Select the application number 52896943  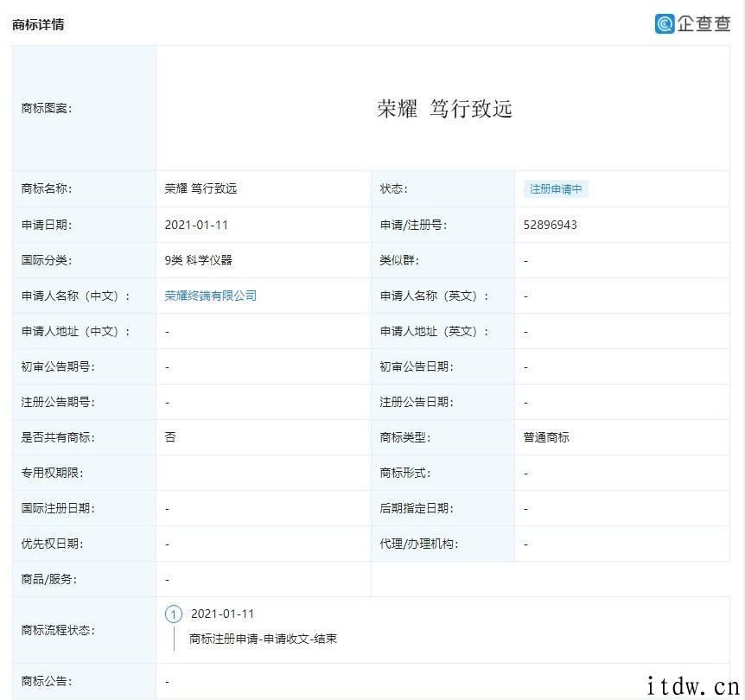click(551, 225)
